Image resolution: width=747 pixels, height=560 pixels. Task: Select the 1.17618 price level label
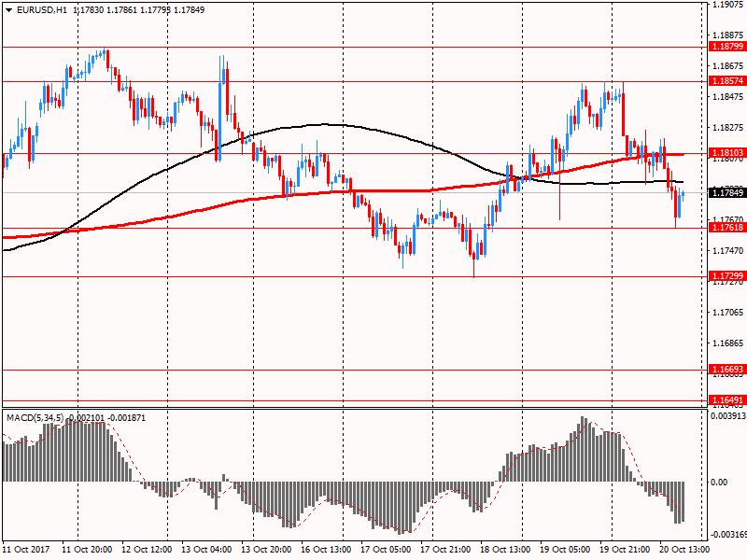coord(727,228)
